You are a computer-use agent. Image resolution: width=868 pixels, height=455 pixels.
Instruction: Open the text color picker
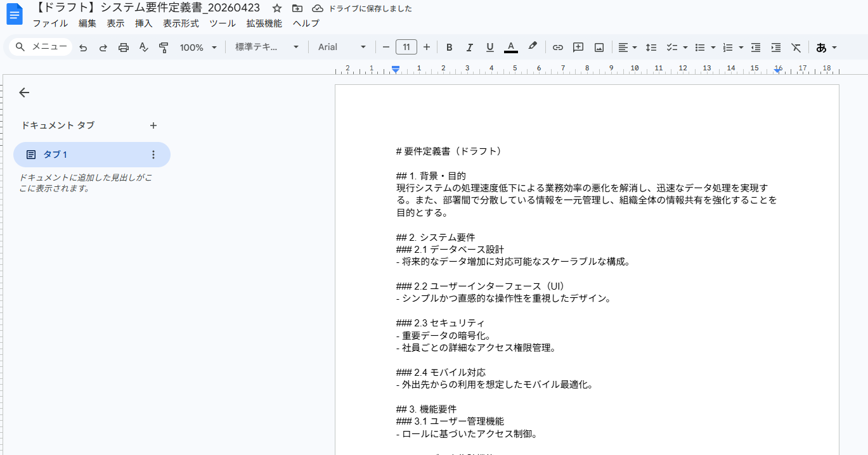[511, 48]
